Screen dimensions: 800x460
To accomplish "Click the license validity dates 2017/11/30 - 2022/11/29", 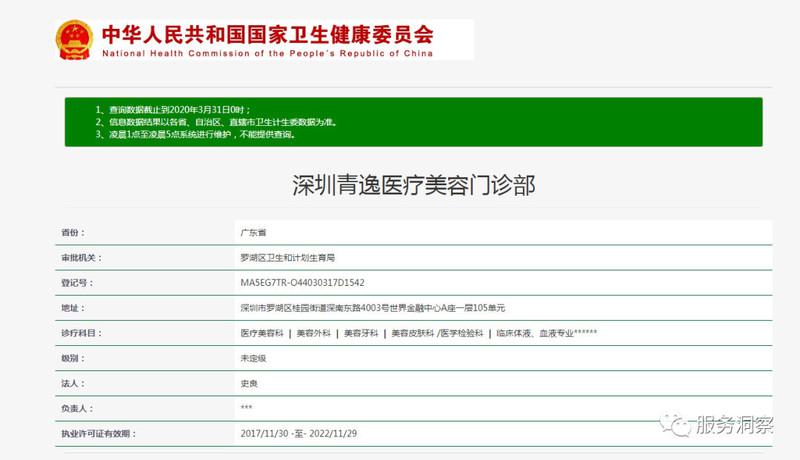I will pos(297,434).
